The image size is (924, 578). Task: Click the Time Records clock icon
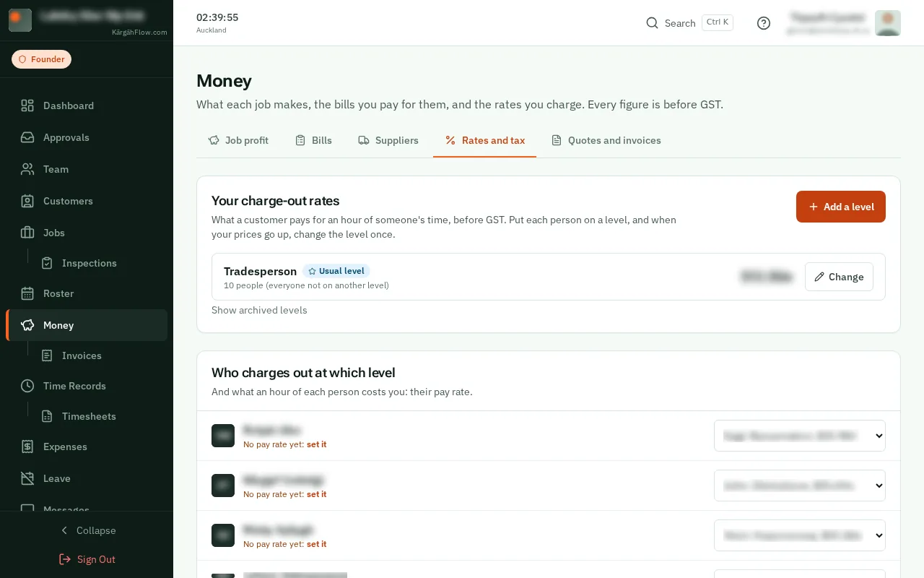pyautogui.click(x=27, y=386)
